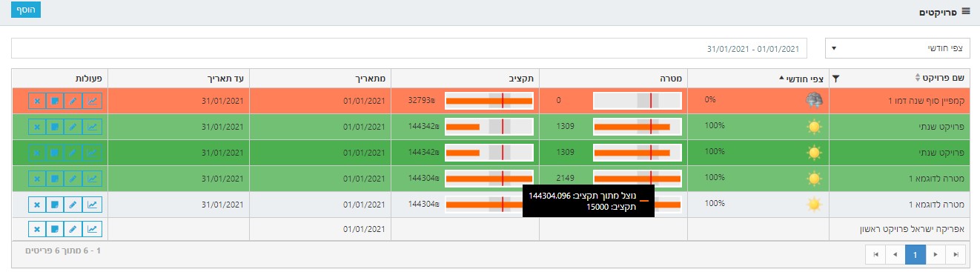Image resolution: width=980 pixels, height=272 pixels.
Task: Edit the dark-green highlighted פרויקט שנתי row
Action: [73, 153]
